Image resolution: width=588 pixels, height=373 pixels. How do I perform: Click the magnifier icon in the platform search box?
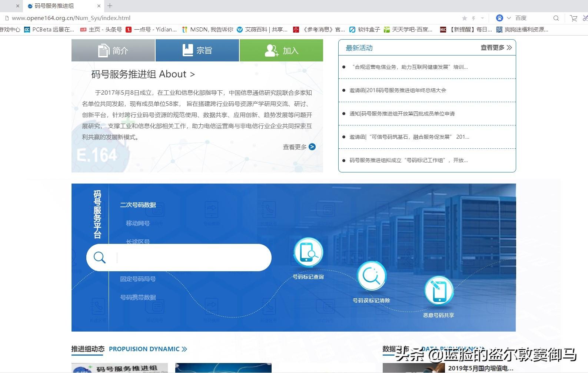tap(100, 257)
